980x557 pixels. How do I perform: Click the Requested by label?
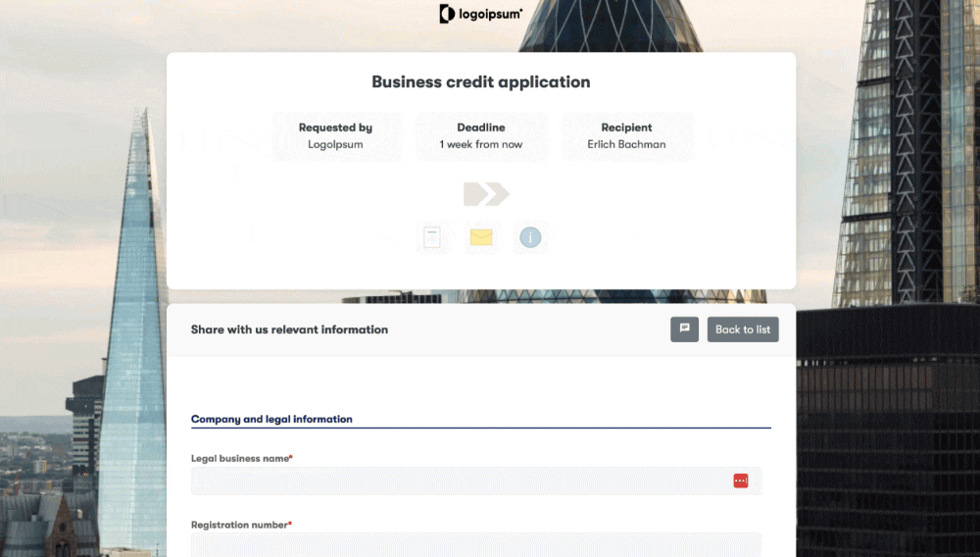pyautogui.click(x=335, y=127)
